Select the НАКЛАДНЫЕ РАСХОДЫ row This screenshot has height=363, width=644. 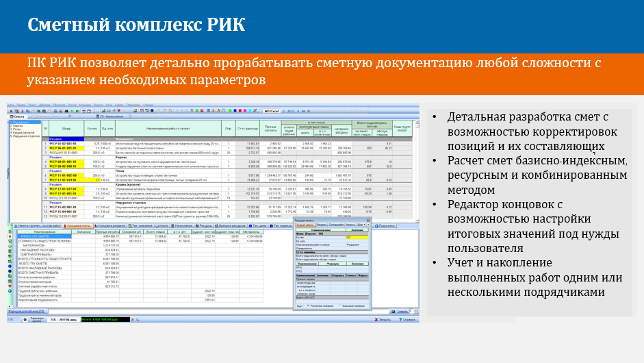(140, 250)
